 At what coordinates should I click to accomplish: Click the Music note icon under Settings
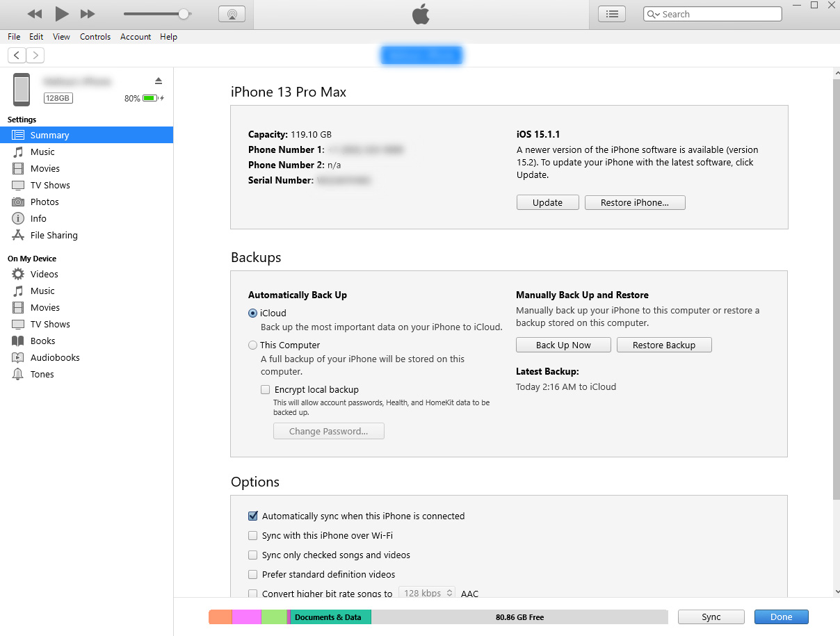coord(18,152)
